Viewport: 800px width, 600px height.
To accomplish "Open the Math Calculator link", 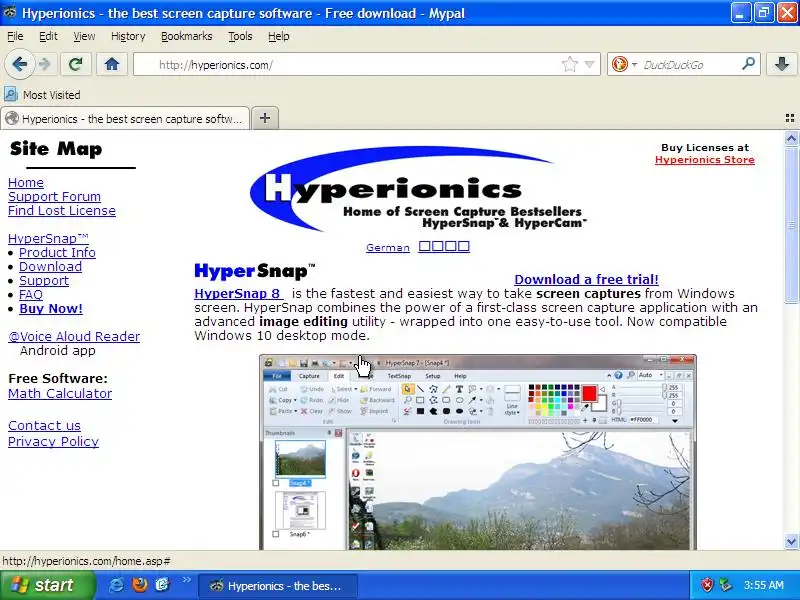I will tap(60, 393).
